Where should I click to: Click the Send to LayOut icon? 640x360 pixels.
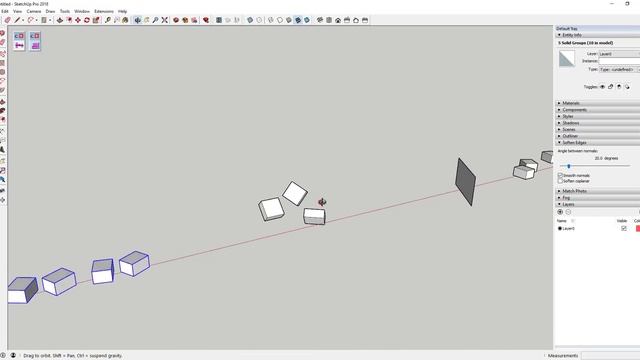pos(194,20)
